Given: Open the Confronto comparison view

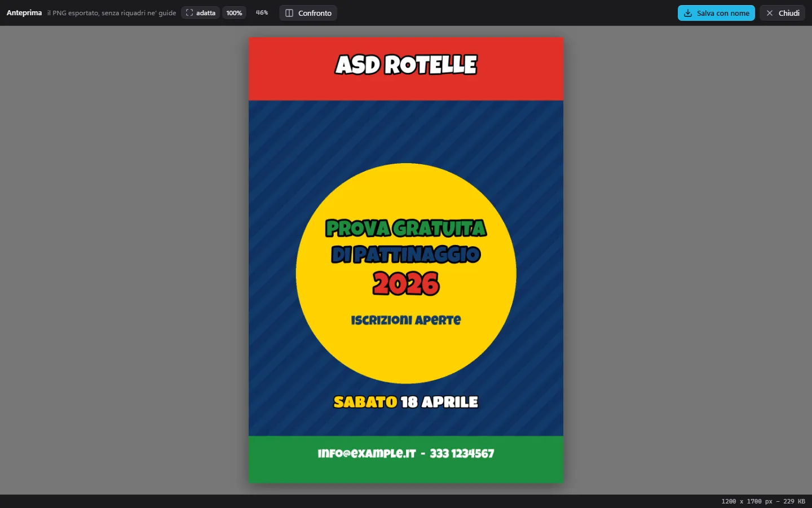Looking at the screenshot, I should (x=308, y=13).
